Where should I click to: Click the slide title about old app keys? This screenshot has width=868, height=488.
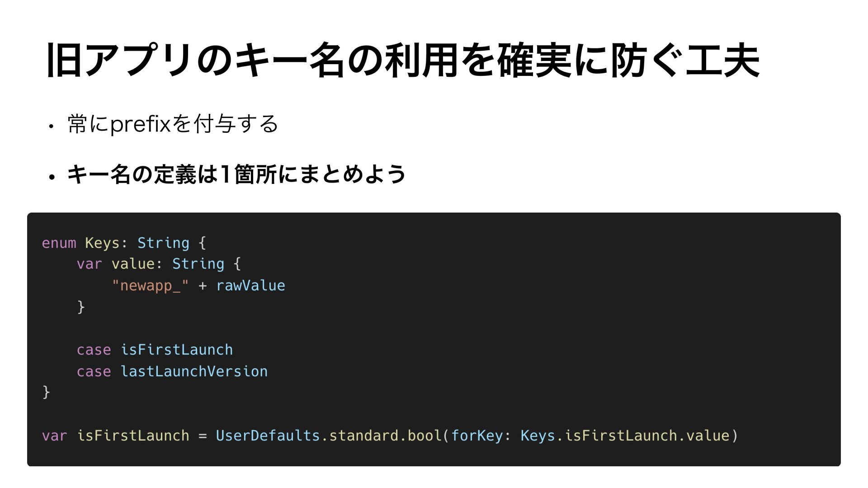coord(403,61)
